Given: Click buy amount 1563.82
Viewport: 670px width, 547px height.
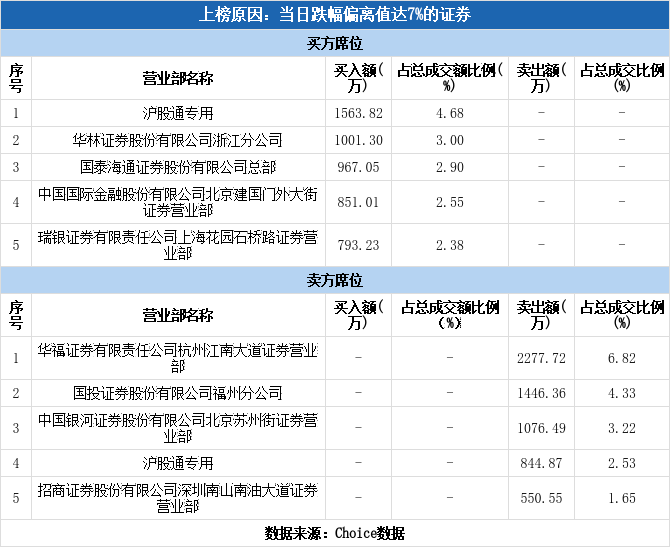Looking at the screenshot, I should (x=359, y=113).
